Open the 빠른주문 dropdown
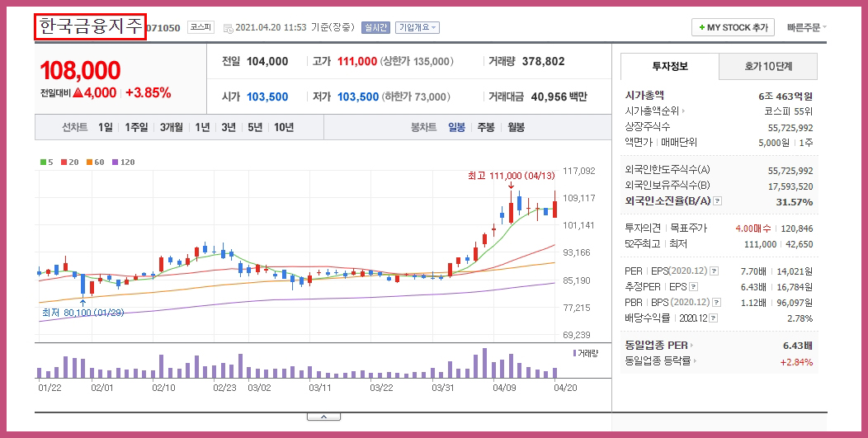This screenshot has width=868, height=438. click(807, 27)
